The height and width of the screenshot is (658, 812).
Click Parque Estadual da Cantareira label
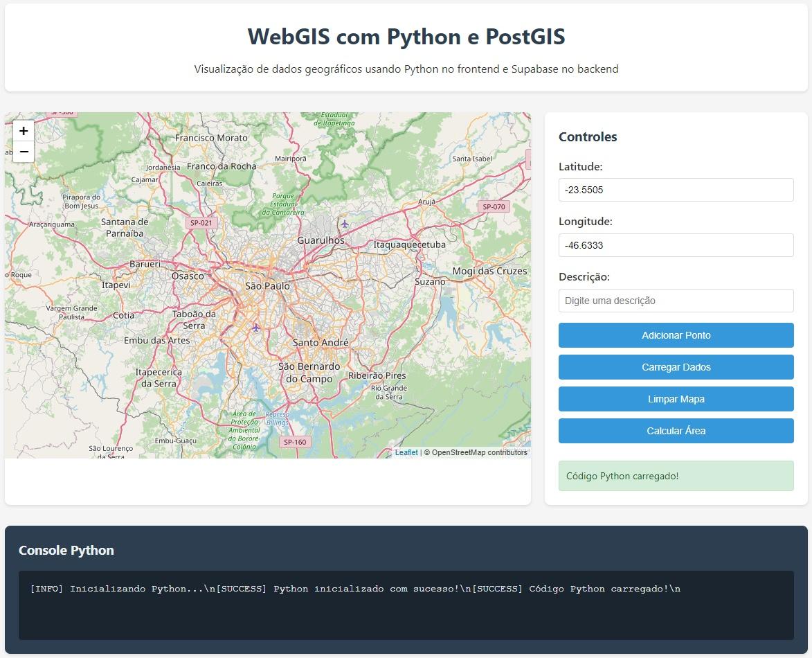tap(283, 204)
